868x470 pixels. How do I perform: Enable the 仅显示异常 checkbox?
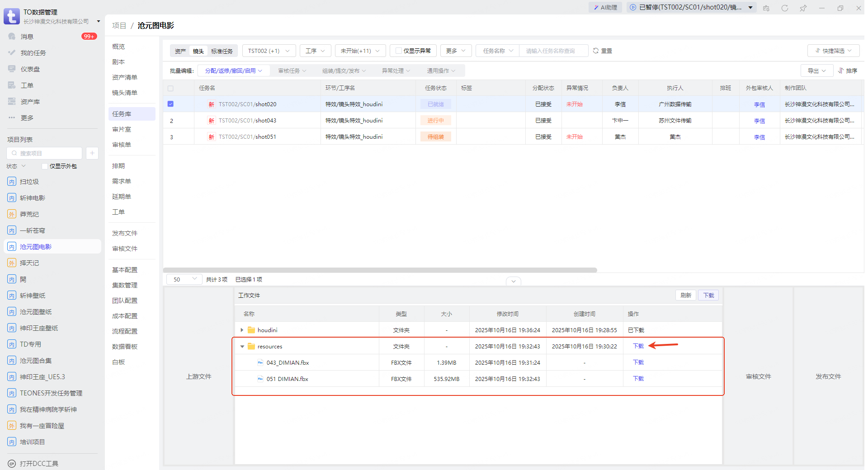398,51
